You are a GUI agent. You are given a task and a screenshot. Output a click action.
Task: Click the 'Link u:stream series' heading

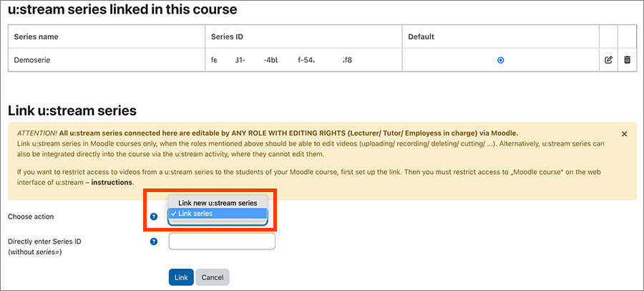pos(72,110)
